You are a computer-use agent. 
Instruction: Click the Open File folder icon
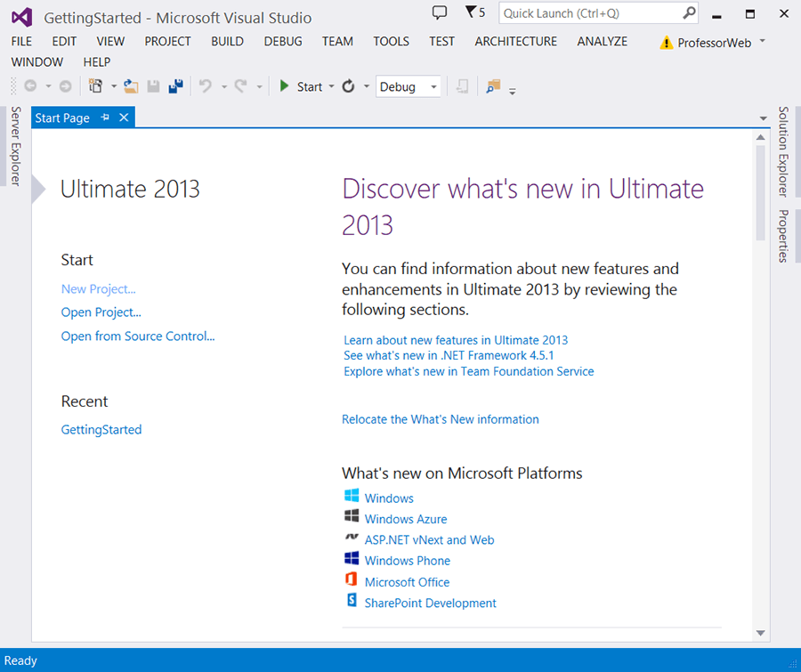tap(132, 86)
